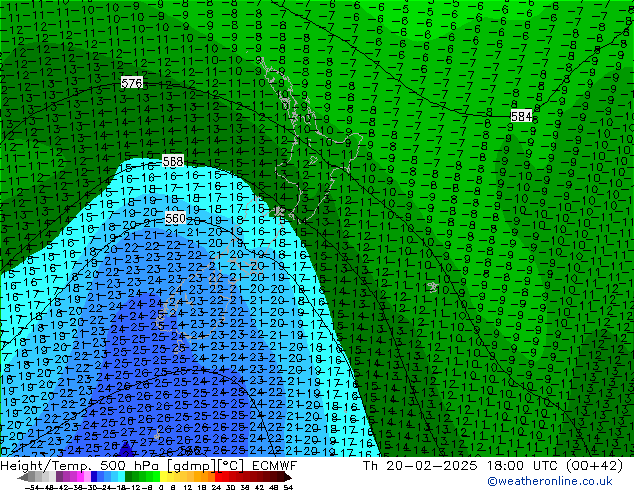This screenshot has width=634, height=490.
Task: Click the 568 height contour label
Action: pos(173,161)
